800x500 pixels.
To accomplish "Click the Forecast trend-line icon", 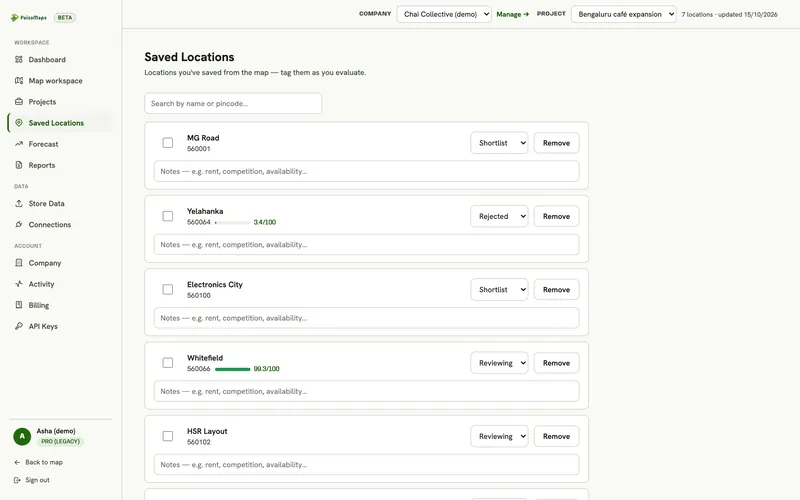I will 19,144.
